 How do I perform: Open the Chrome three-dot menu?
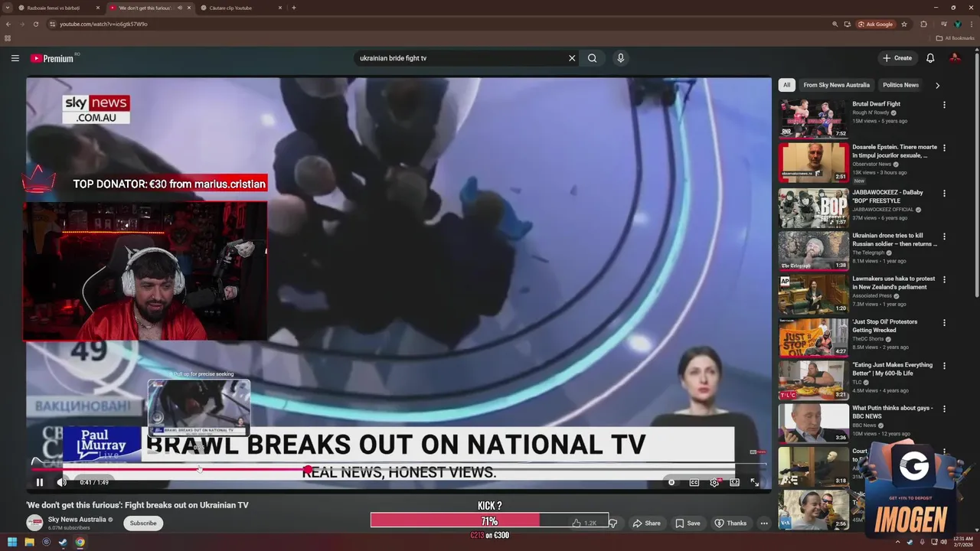click(972, 24)
